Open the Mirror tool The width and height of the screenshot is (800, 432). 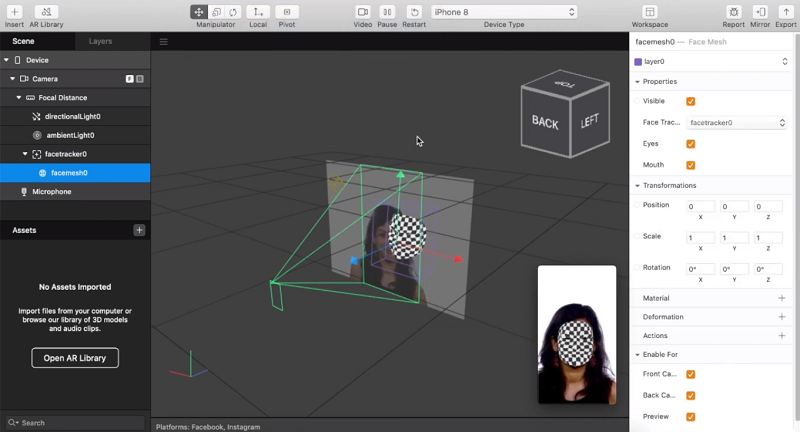tap(760, 12)
